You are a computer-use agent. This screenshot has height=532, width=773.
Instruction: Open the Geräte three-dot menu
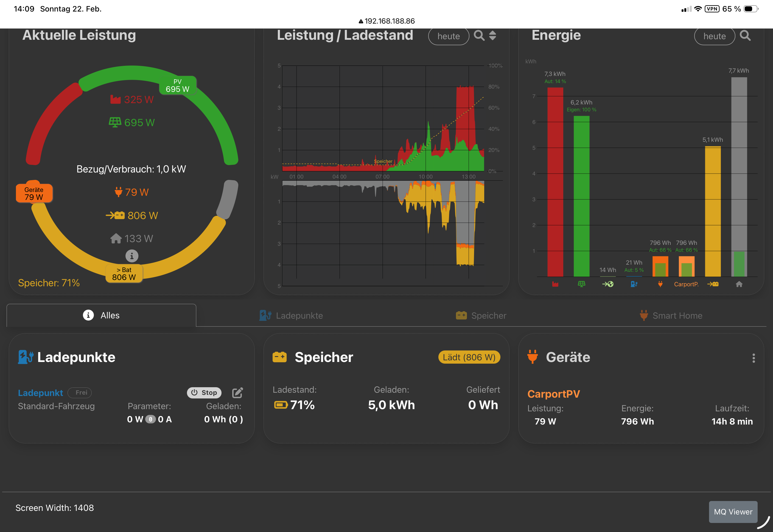click(753, 358)
